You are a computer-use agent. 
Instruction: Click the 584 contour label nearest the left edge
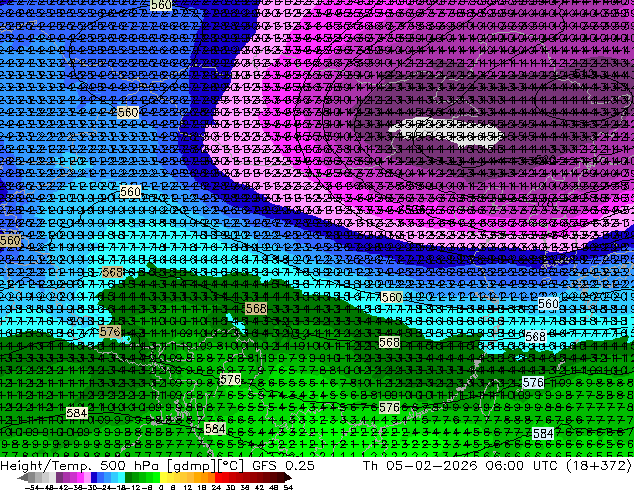(76, 413)
